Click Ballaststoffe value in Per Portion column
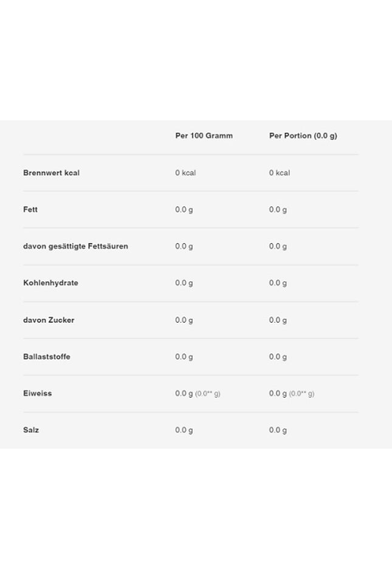The height and width of the screenshot is (569, 392). tap(278, 356)
